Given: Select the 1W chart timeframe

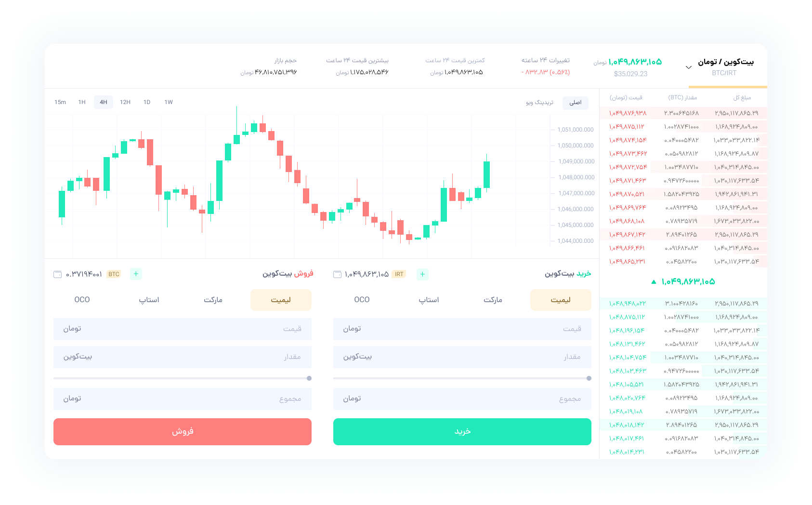Looking at the screenshot, I should pos(169,102).
